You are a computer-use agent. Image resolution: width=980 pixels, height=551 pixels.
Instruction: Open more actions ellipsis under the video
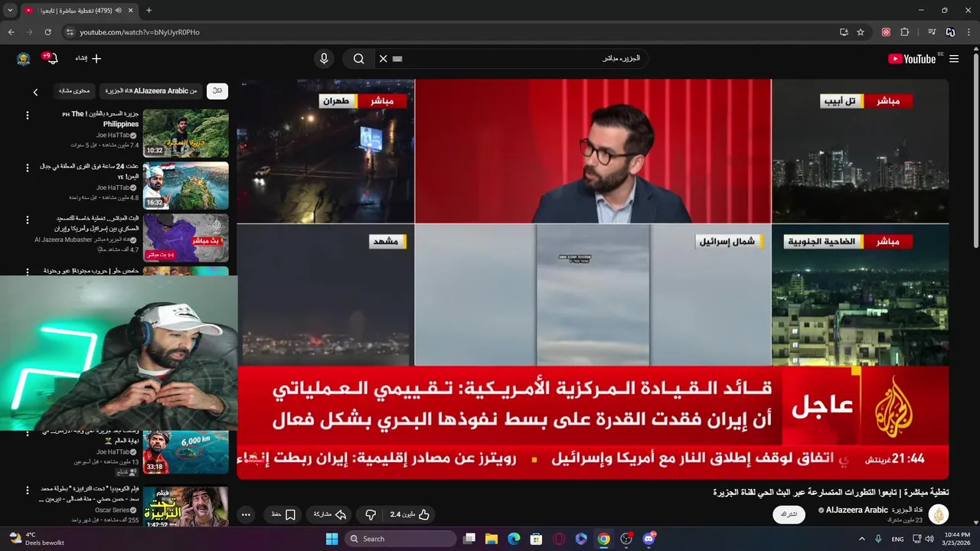coord(246,515)
